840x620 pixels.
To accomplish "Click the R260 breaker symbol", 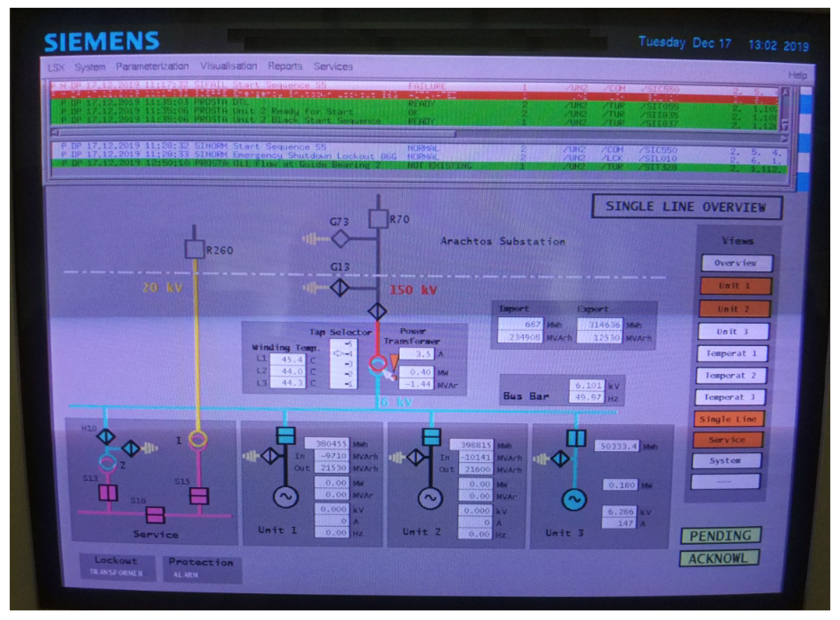I will click(194, 249).
